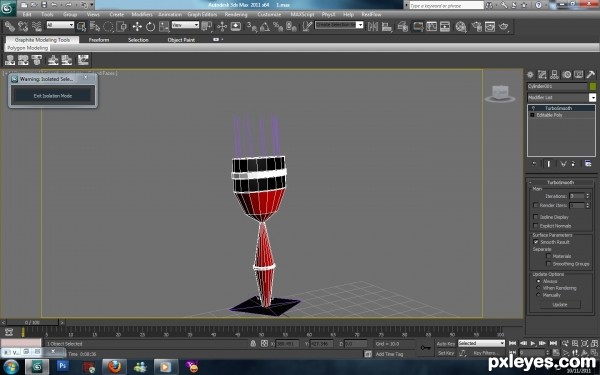The width and height of the screenshot is (600, 375).
Task: Click the ViewCube in viewport
Action: click(500, 94)
